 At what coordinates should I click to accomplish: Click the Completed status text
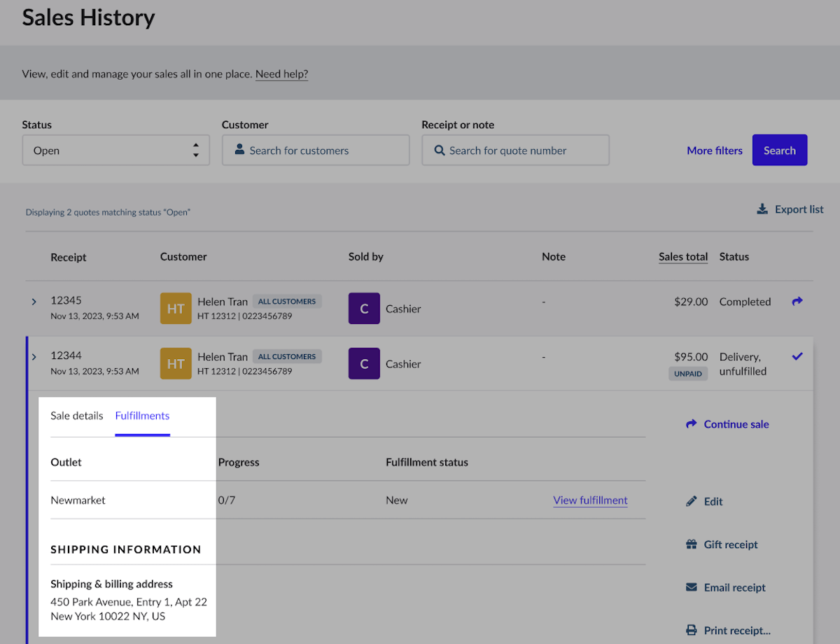coord(745,302)
